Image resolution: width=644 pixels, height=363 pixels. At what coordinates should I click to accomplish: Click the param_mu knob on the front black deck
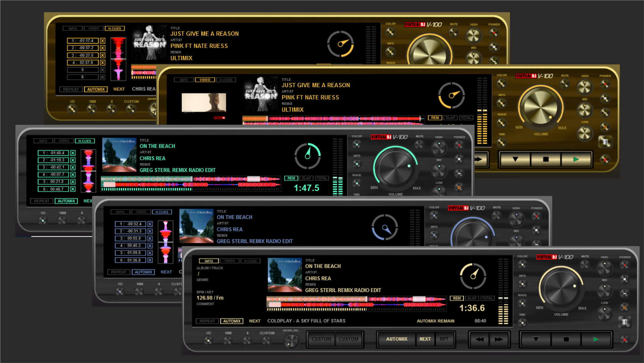[x=291, y=341]
